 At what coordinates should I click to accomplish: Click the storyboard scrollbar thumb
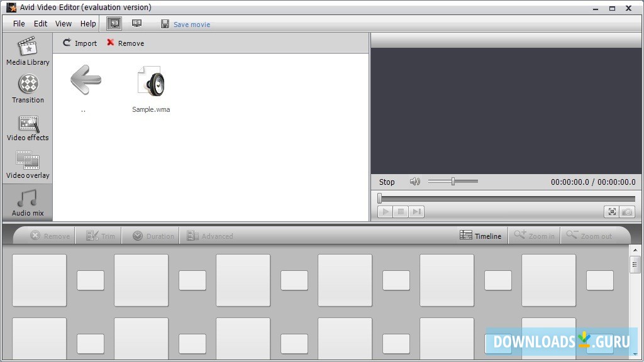tap(635, 265)
